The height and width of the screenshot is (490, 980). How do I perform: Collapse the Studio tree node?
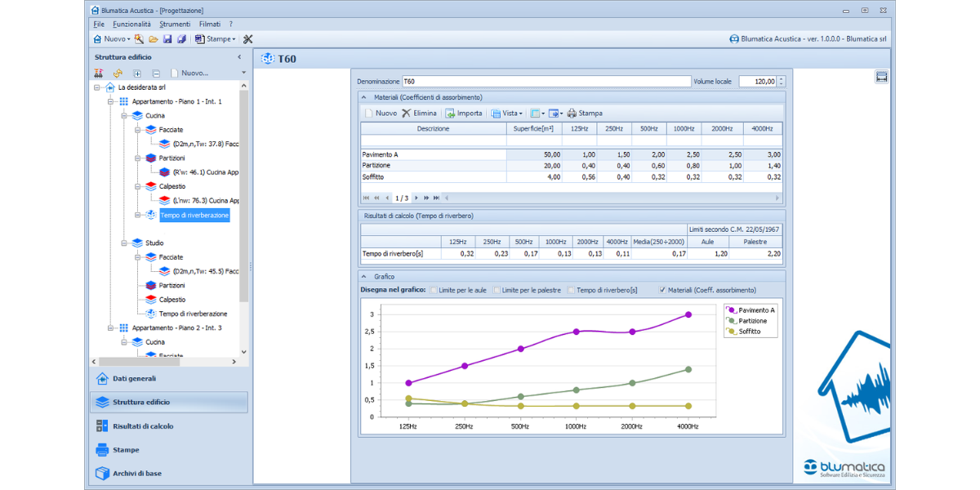[x=123, y=243]
